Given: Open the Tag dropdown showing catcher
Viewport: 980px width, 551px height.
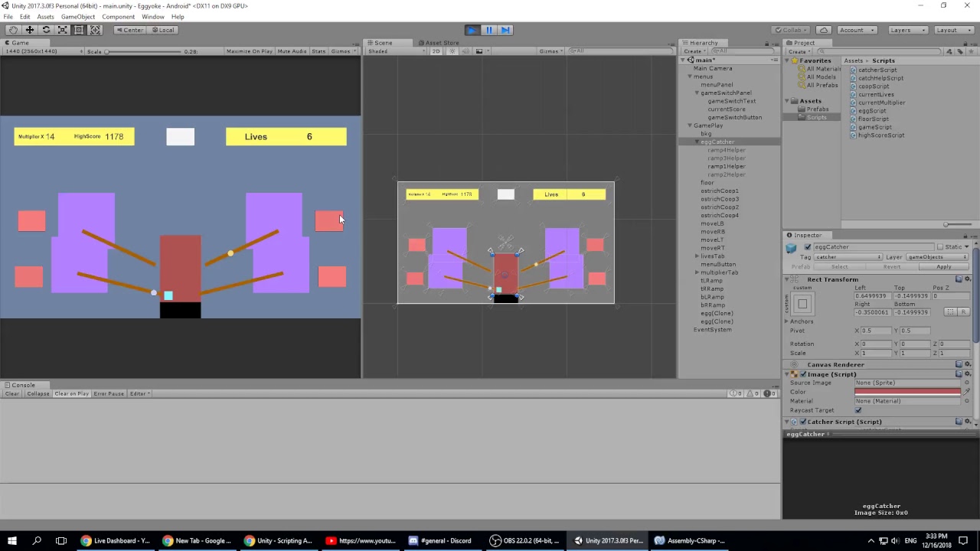Looking at the screenshot, I should click(x=848, y=257).
